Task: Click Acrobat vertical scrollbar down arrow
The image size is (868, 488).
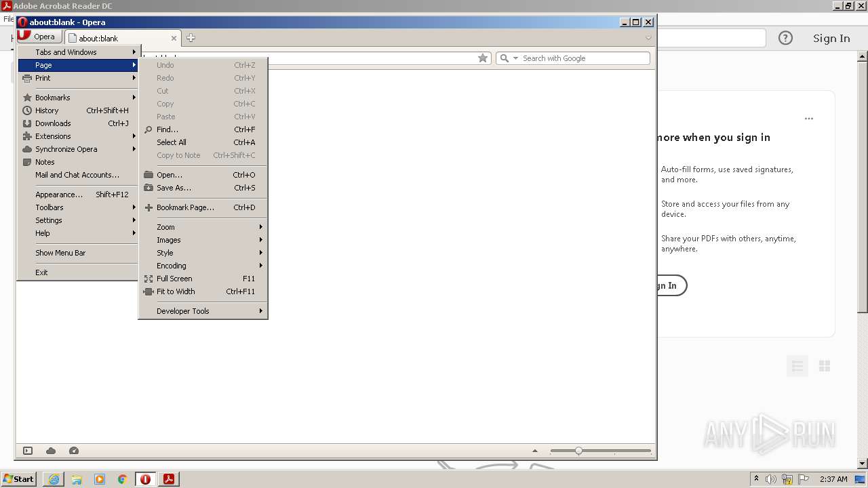Action: (x=863, y=464)
